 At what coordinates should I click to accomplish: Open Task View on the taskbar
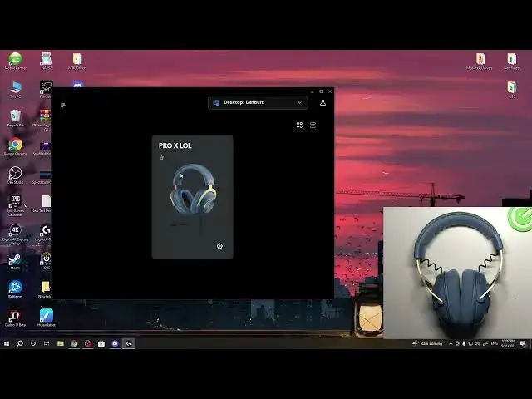(47, 343)
